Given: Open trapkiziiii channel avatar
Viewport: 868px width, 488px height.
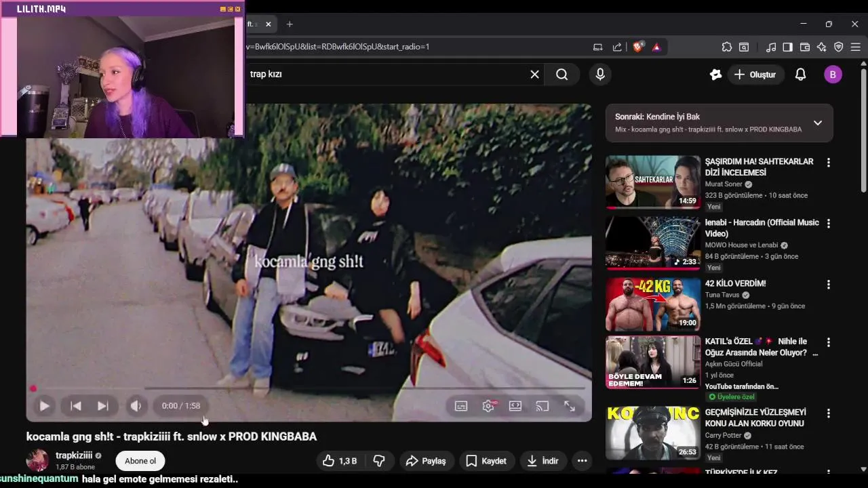Looking at the screenshot, I should coord(37,460).
